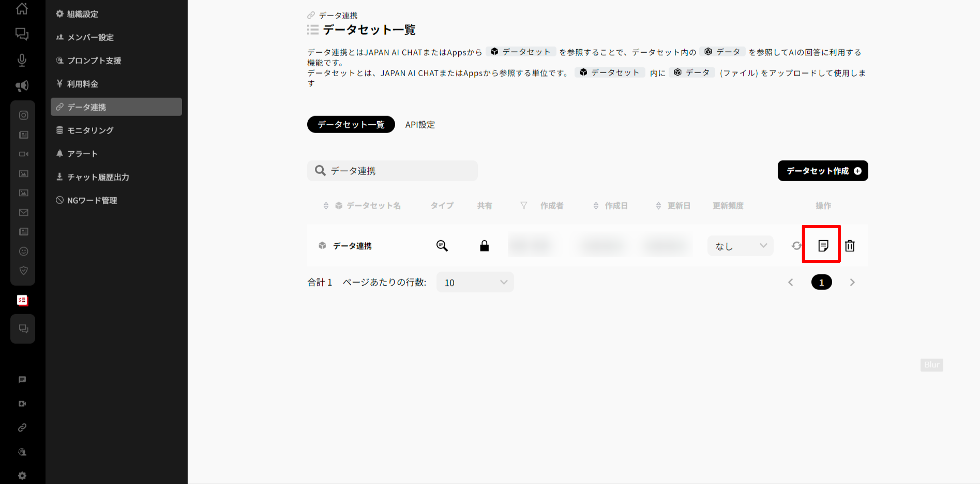Click the megaphone/announcements icon in the left rail
Image resolution: width=980 pixels, height=484 pixels.
(x=22, y=85)
